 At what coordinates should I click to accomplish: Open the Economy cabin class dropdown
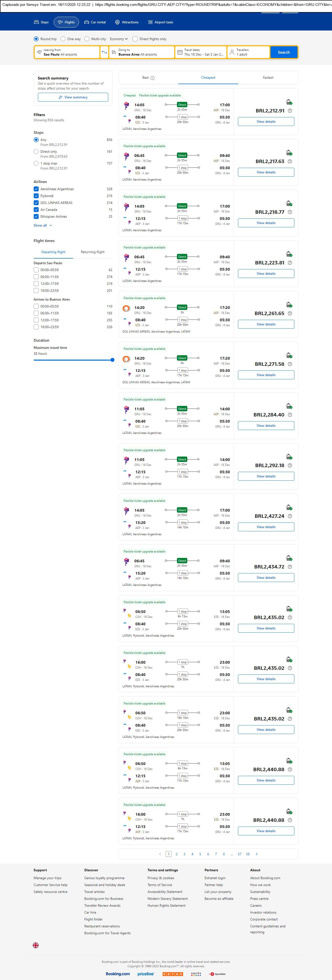point(118,39)
